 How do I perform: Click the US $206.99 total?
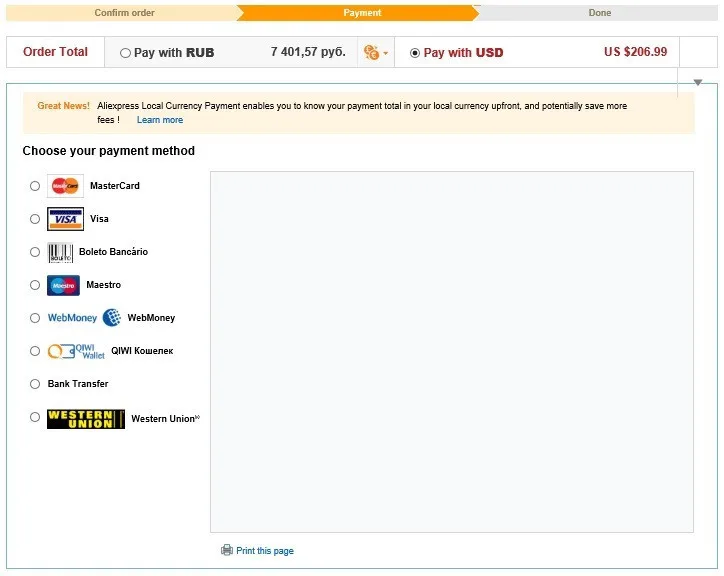pyautogui.click(x=635, y=52)
